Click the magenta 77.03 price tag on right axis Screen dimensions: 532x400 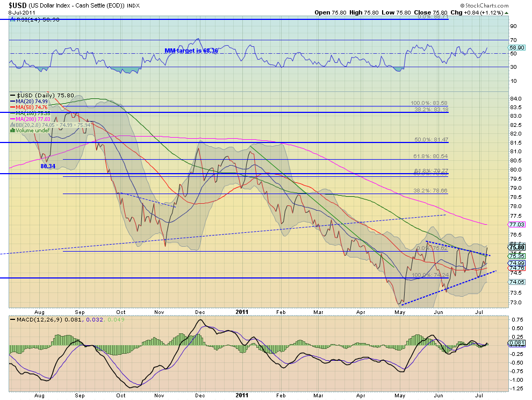517,224
